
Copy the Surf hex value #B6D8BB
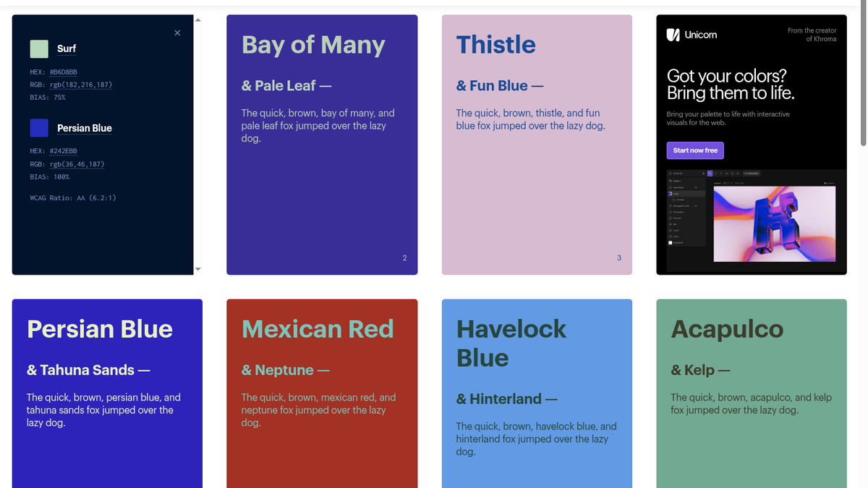coord(64,72)
